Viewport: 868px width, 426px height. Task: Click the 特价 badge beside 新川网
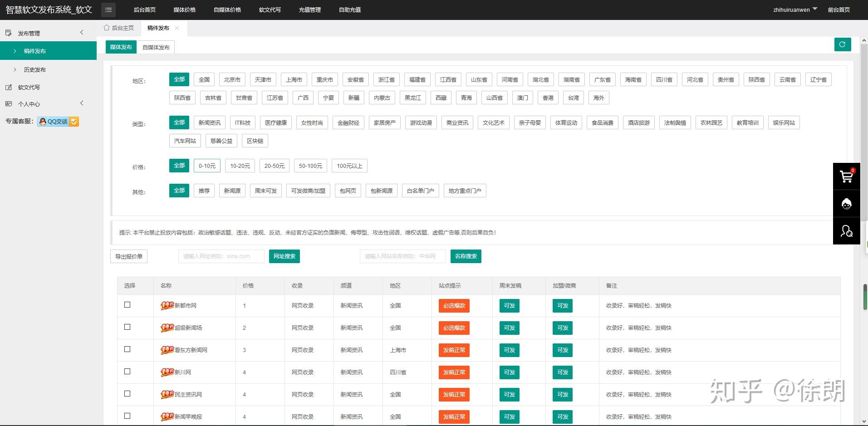[x=167, y=372]
